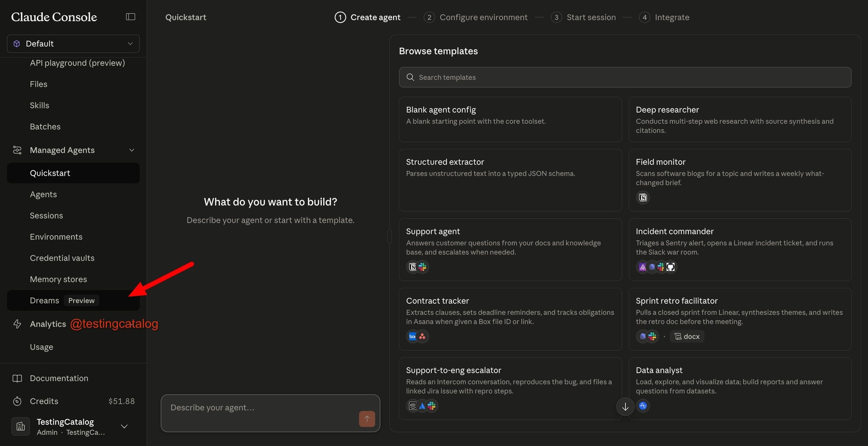
Task: Open Batches in the sidebar
Action: [x=45, y=127]
